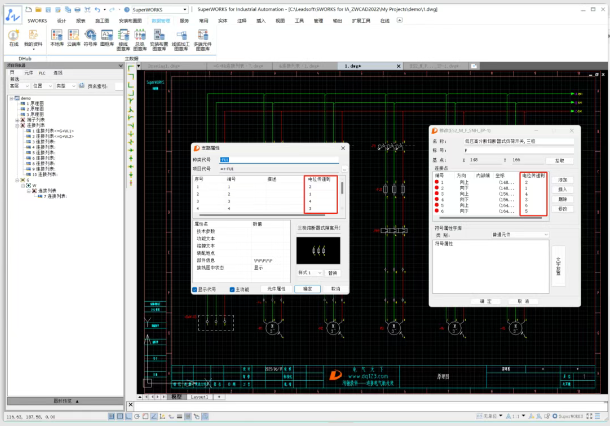
Task: Click the blue help circle icon beside workspace box
Action: (x=126, y=9)
